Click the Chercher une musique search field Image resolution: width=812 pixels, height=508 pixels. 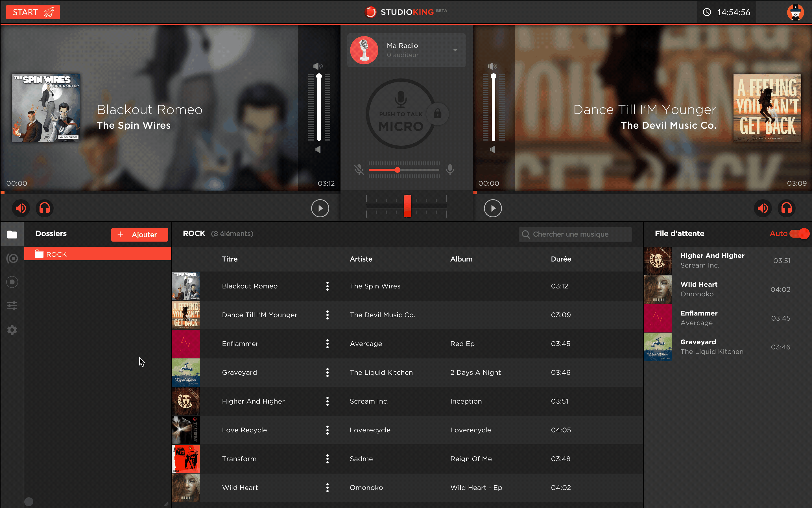tap(575, 234)
